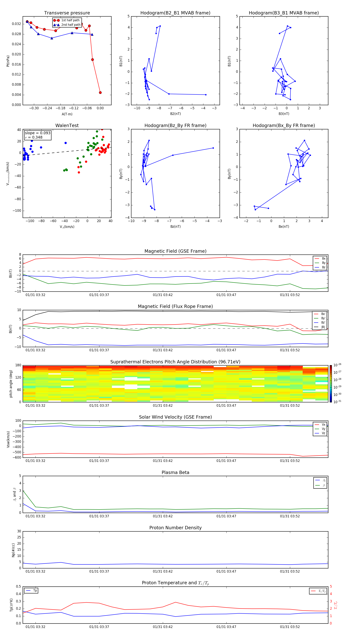Click red point near Pt 0.018
The image size is (351, 644).
click(92, 60)
